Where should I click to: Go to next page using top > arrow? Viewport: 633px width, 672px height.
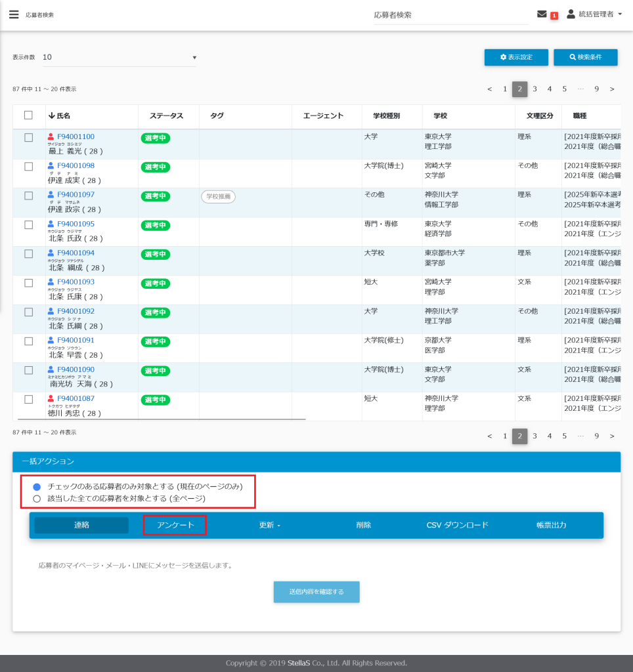pos(612,89)
